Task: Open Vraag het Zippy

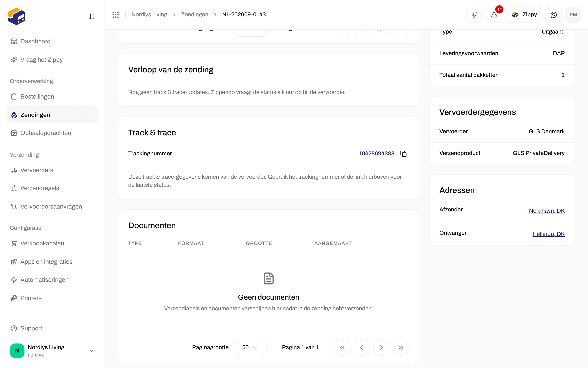Action: point(52,60)
